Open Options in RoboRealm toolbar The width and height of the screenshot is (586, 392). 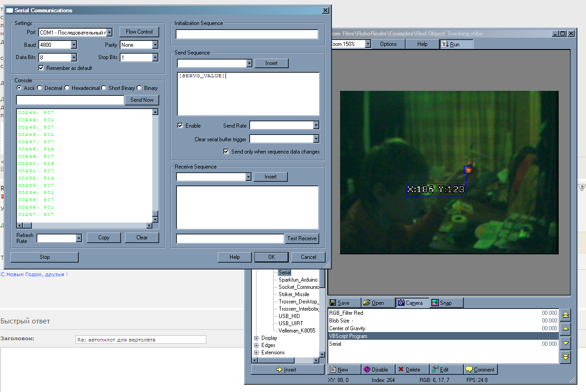tap(388, 44)
